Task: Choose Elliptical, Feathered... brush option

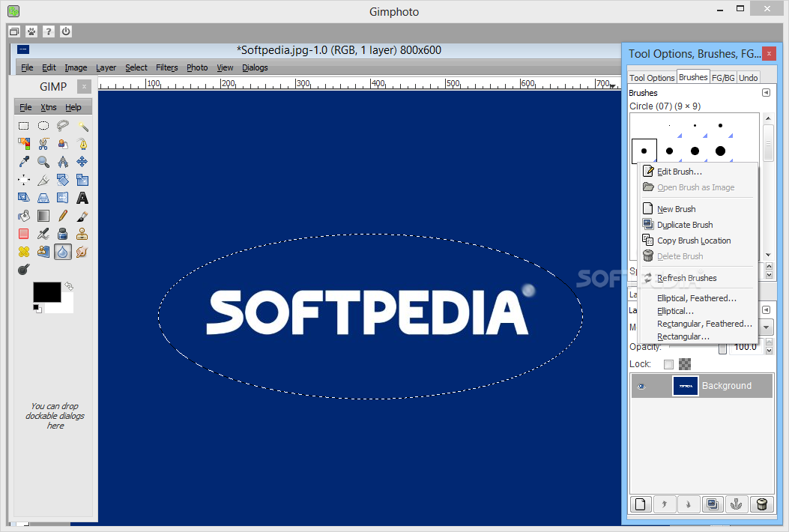Action: [698, 298]
